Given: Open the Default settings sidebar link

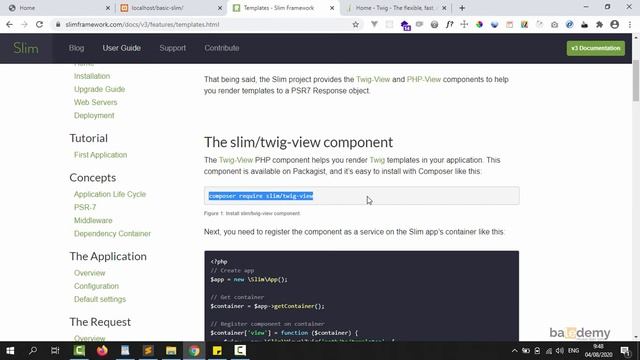Looking at the screenshot, I should click(x=100, y=299).
